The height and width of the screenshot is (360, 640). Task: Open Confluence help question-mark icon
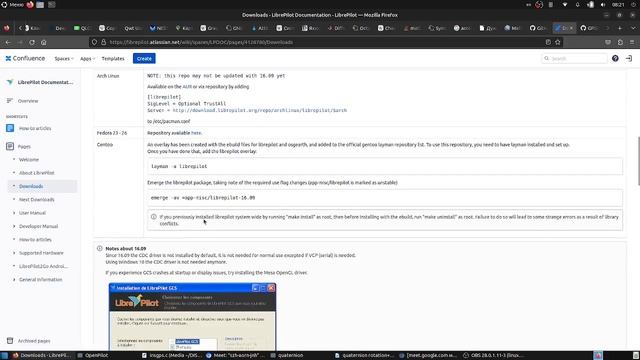pyautogui.click(x=615, y=58)
